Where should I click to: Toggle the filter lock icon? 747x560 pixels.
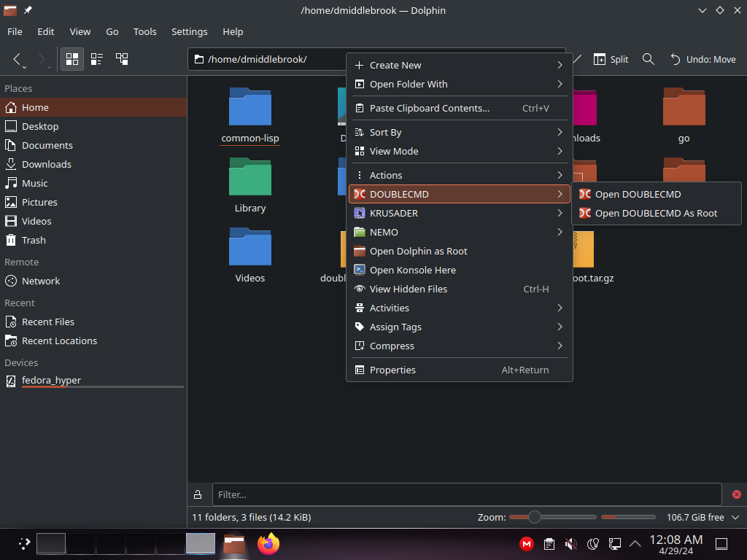(198, 495)
